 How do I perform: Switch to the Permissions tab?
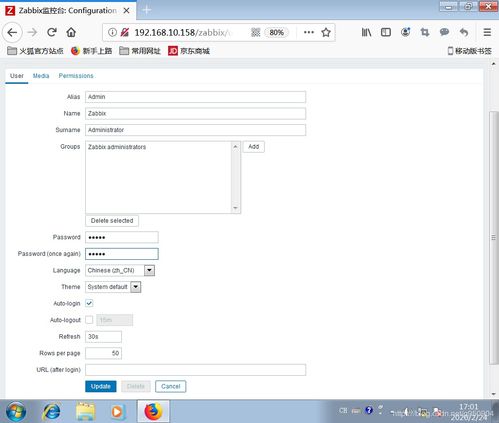[x=76, y=76]
